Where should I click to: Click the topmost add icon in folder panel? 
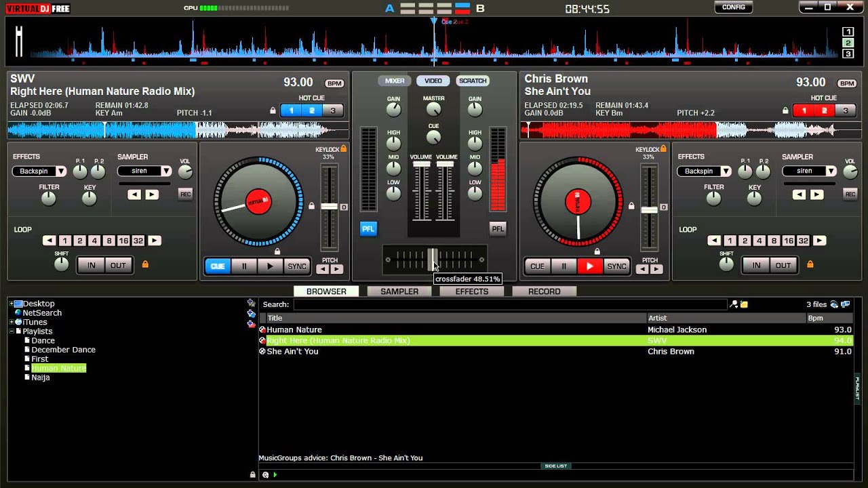point(251,304)
